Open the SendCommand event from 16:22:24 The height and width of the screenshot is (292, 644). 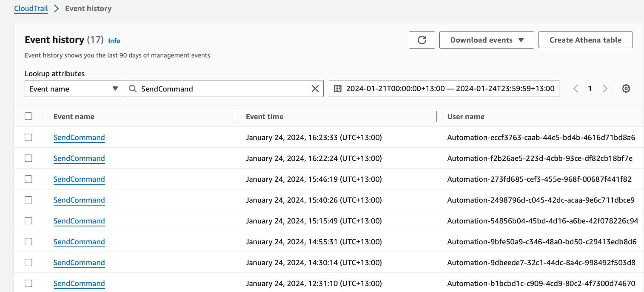click(79, 158)
